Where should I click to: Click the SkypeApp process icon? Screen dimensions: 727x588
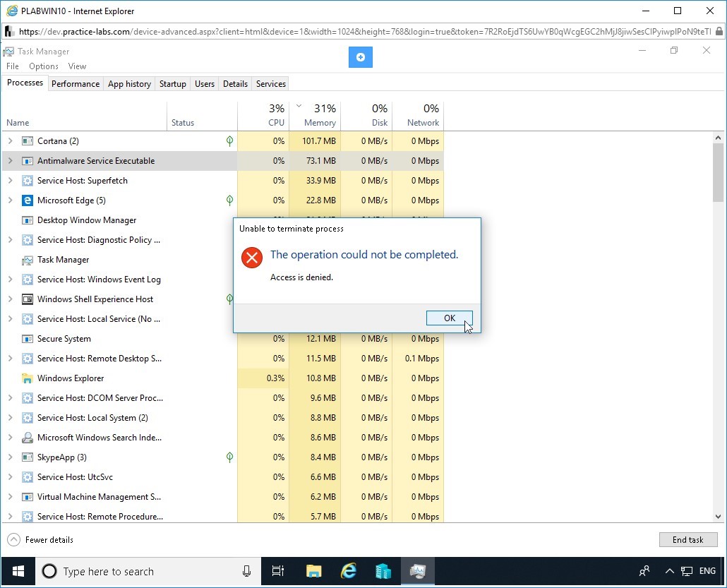tap(28, 457)
